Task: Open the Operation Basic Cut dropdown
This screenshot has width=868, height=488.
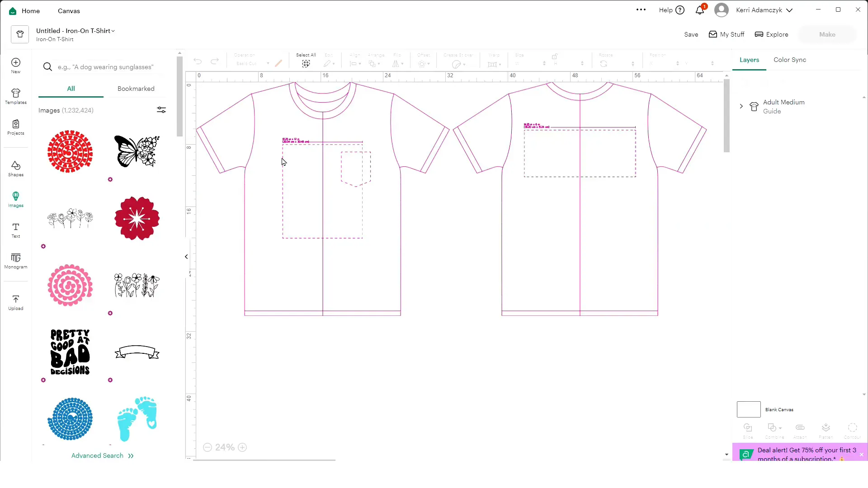Action: [x=252, y=63]
